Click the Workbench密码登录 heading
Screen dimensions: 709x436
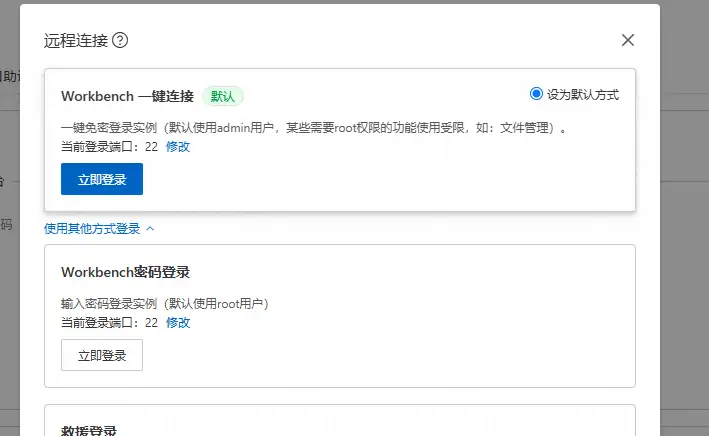(x=126, y=272)
